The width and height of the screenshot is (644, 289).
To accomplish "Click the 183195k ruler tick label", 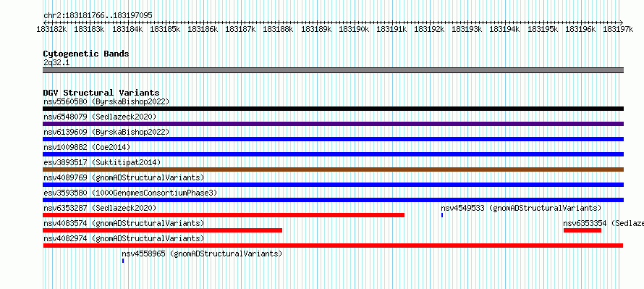I will [x=543, y=29].
